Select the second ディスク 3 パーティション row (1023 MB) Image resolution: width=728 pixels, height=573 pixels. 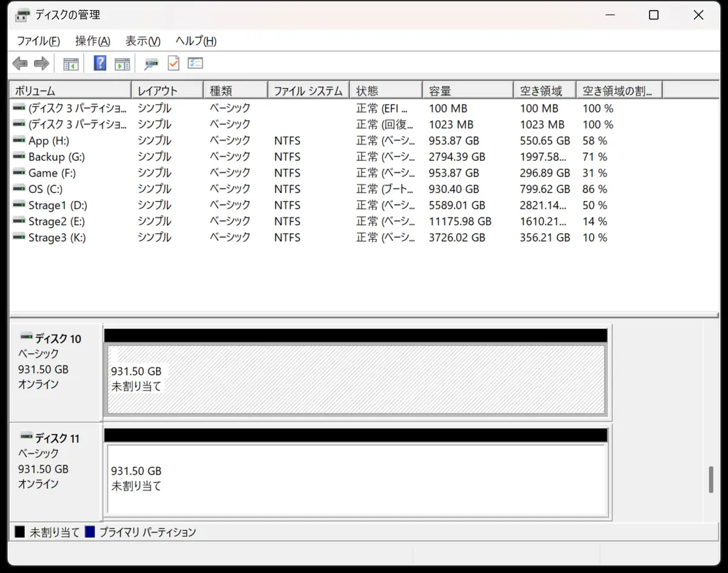[336, 124]
